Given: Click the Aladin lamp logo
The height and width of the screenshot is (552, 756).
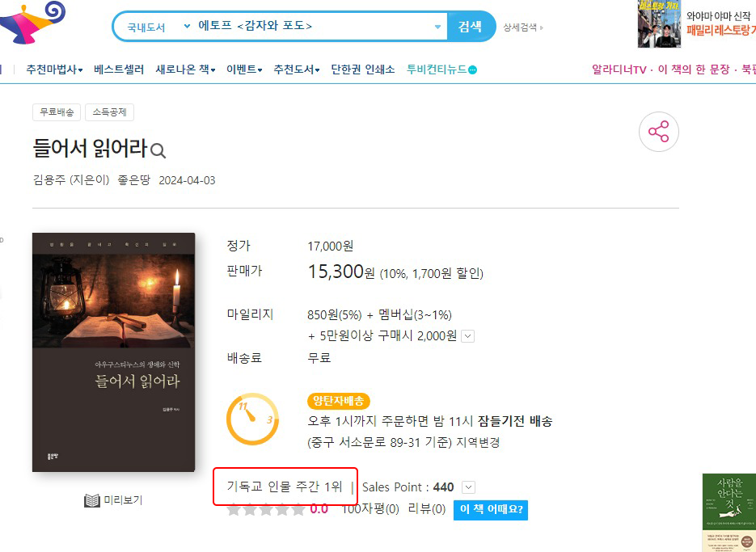Looking at the screenshot, I should (32, 22).
